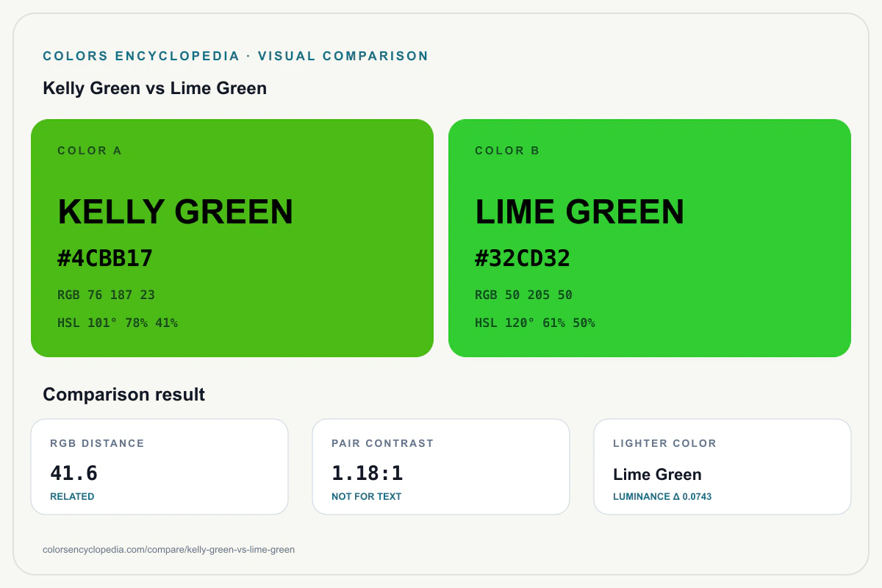The width and height of the screenshot is (882, 588).
Task: Click the 'LIME GREEN' name heading
Action: pos(580,212)
